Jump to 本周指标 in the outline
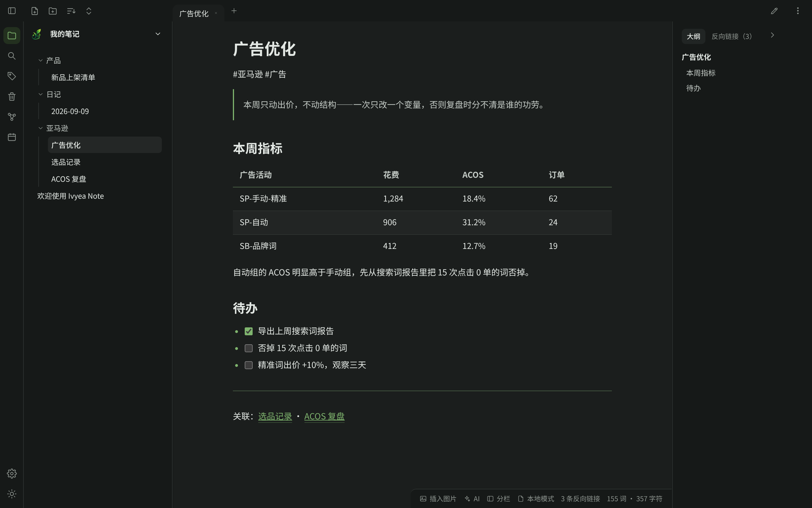812x508 pixels. click(701, 73)
